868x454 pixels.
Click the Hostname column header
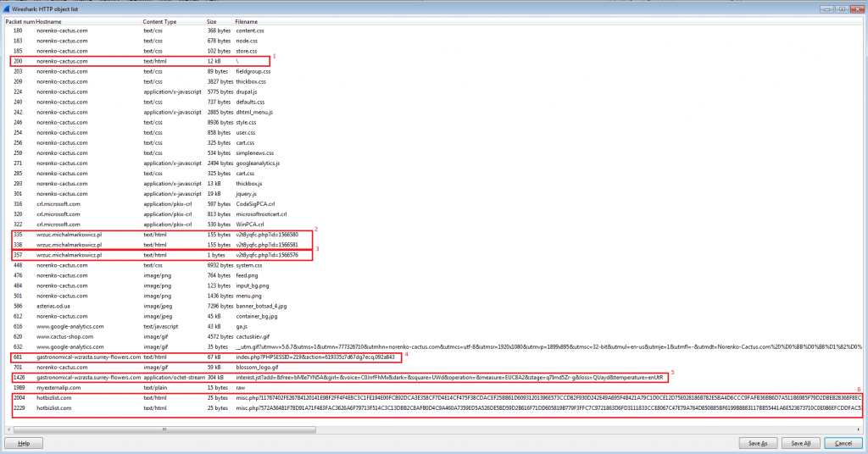tap(48, 21)
